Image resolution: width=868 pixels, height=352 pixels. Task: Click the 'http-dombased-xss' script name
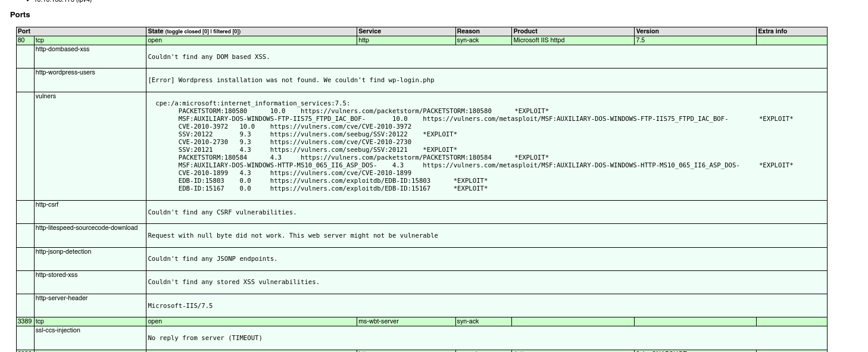63,49
